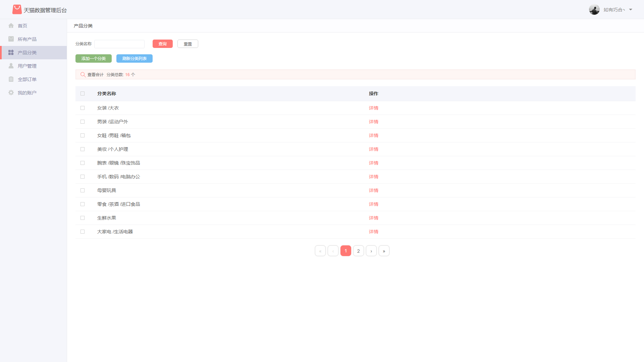The image size is (644, 362).
Task: Focus the 分类名称 search input
Action: (119, 44)
